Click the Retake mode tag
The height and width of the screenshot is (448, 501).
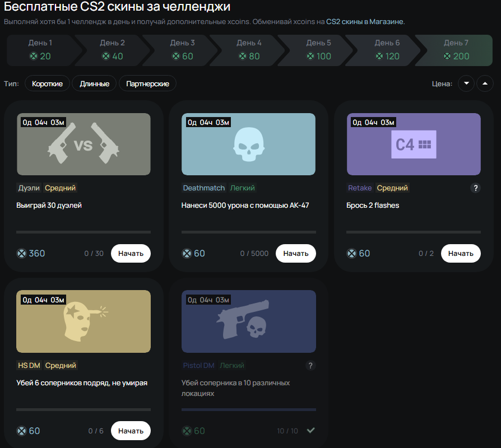360,188
